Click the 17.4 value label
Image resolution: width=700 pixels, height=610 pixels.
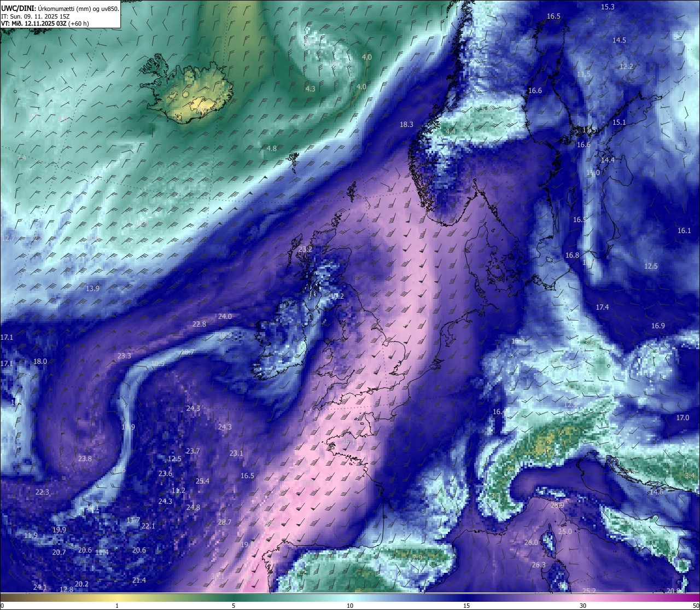pyautogui.click(x=602, y=307)
